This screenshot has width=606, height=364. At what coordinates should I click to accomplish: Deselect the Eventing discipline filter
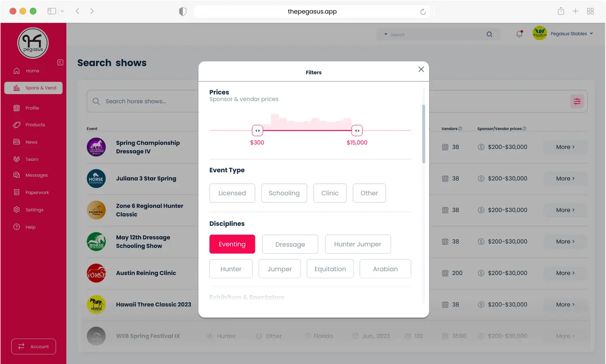pyautogui.click(x=232, y=244)
